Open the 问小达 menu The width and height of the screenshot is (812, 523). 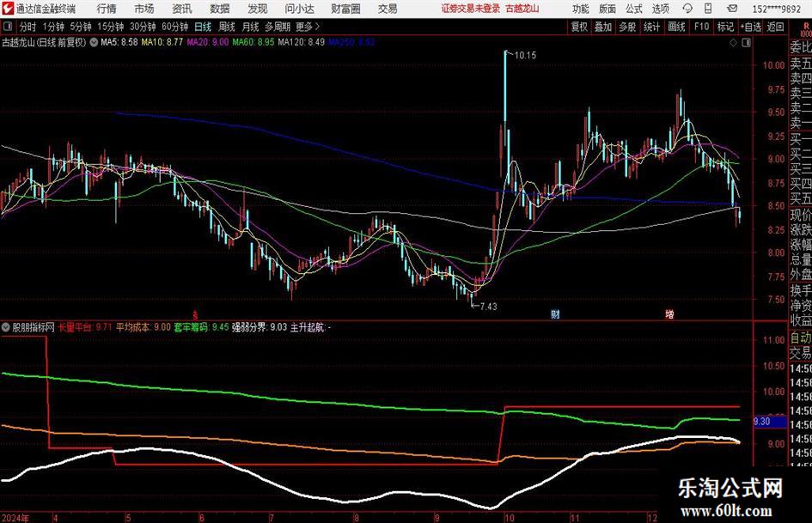[x=299, y=9]
